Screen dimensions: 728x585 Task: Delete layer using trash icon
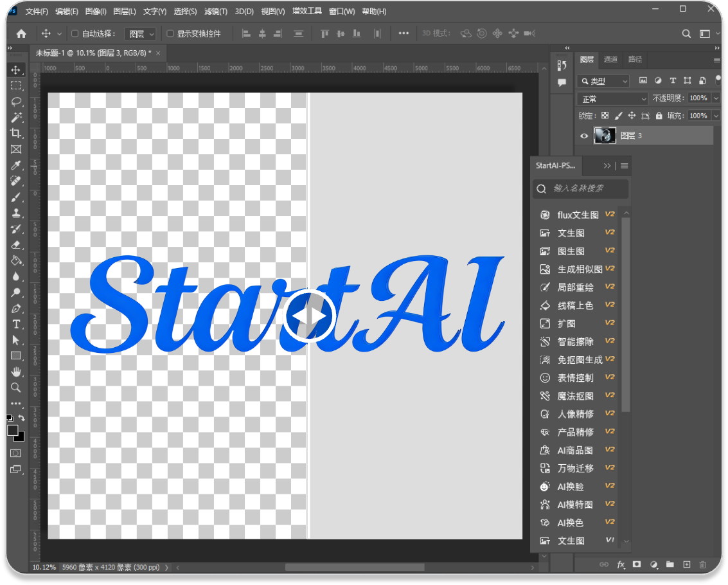(702, 564)
